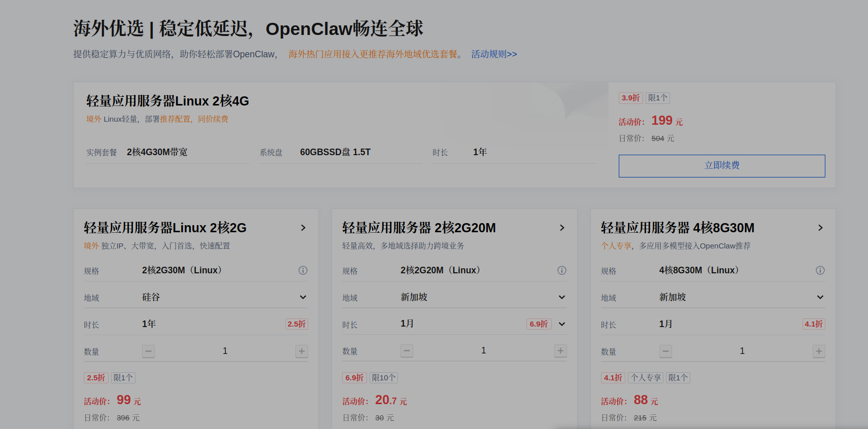The height and width of the screenshot is (429, 868).
Task: Decrease quantity in 4核8G30M card
Action: point(665,351)
